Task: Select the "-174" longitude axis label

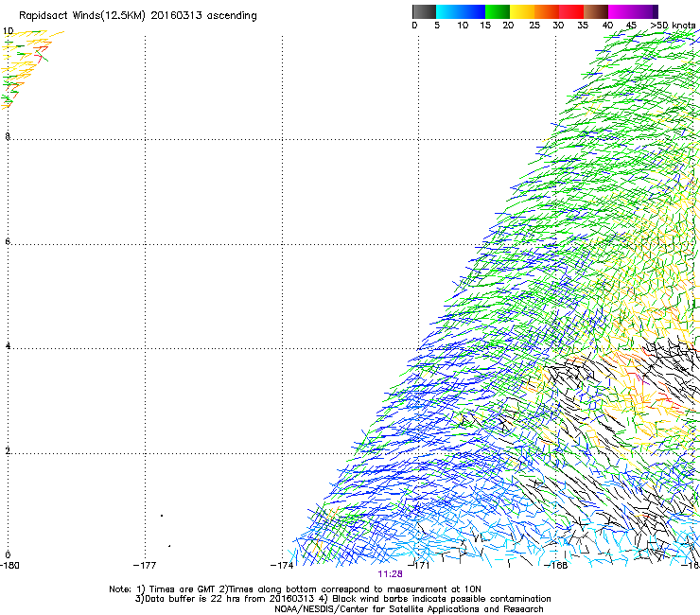Action: [282, 566]
